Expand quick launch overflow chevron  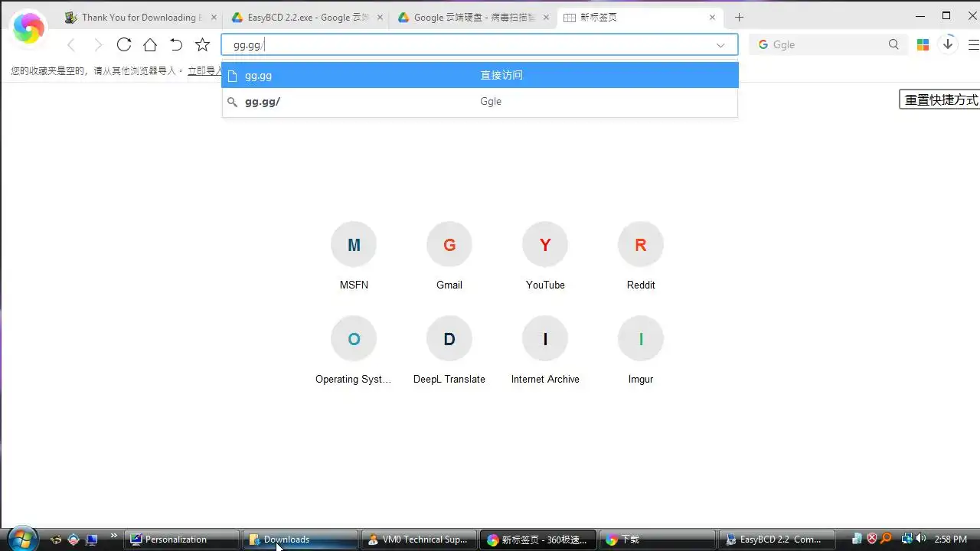pos(114,536)
